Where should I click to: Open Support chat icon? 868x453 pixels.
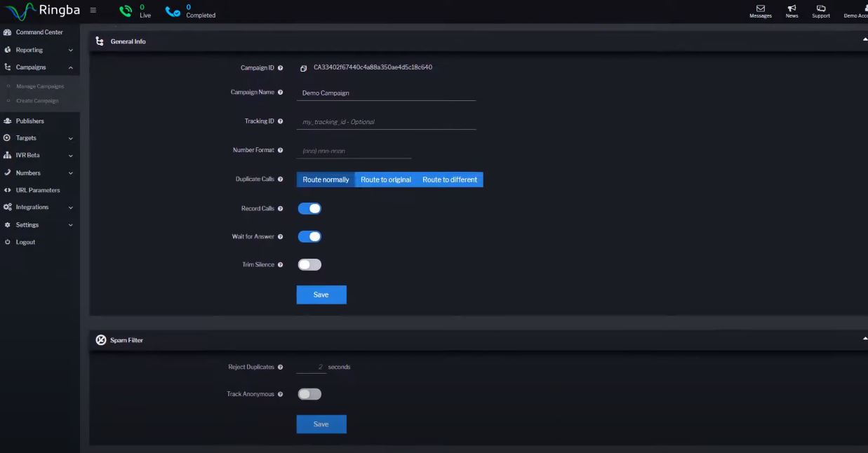click(821, 8)
